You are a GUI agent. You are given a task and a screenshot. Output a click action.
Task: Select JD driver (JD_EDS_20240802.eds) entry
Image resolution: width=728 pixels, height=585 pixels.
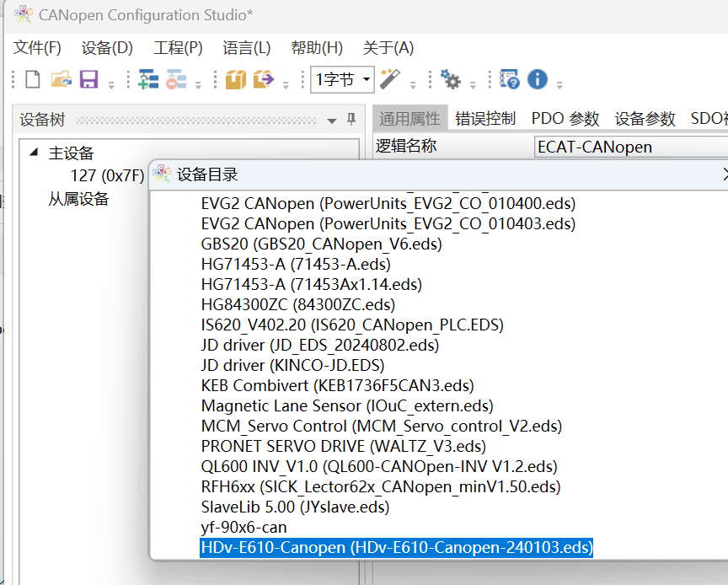(320, 346)
